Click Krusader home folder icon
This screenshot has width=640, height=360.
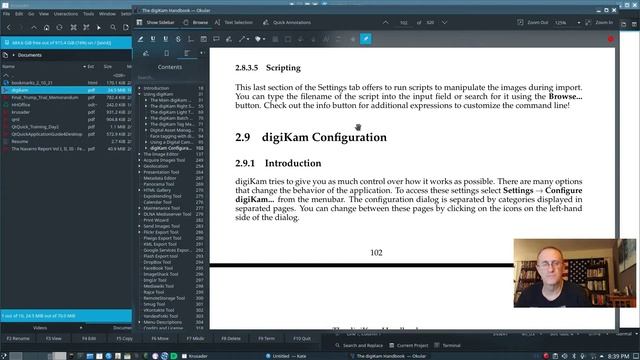(47, 27)
